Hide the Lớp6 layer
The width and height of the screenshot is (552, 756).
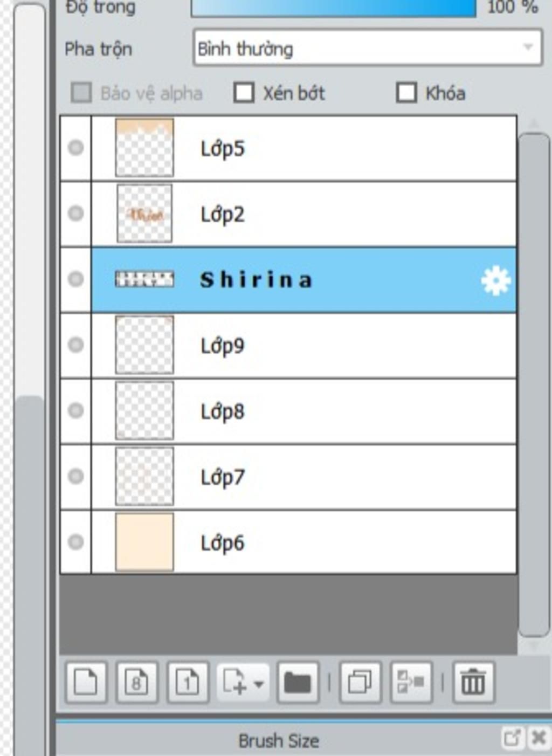point(76,541)
